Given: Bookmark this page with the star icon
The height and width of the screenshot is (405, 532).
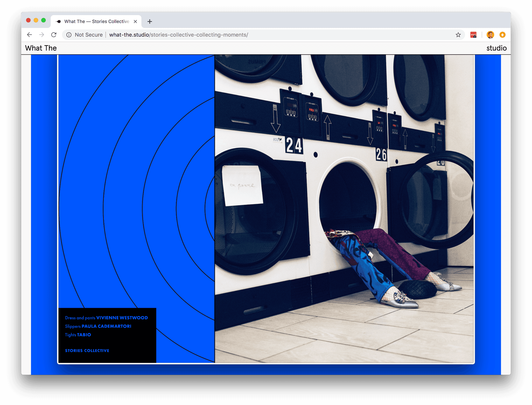Looking at the screenshot, I should click(x=458, y=35).
